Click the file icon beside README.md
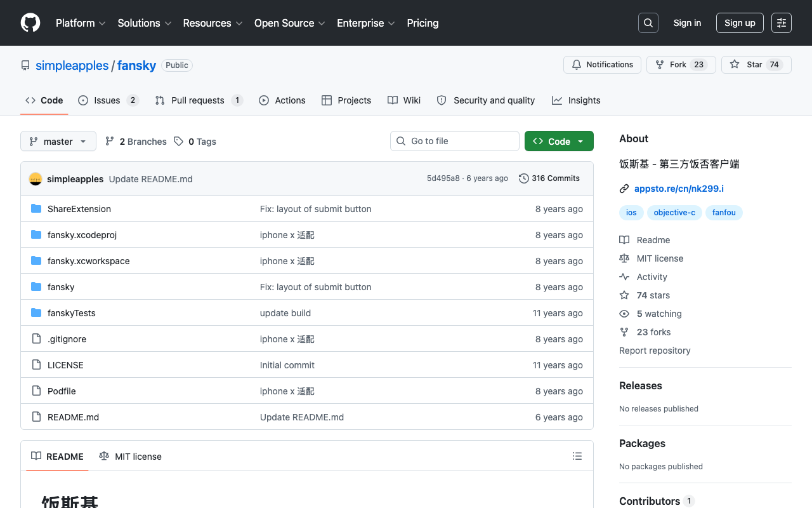The image size is (812, 508). pos(36,417)
